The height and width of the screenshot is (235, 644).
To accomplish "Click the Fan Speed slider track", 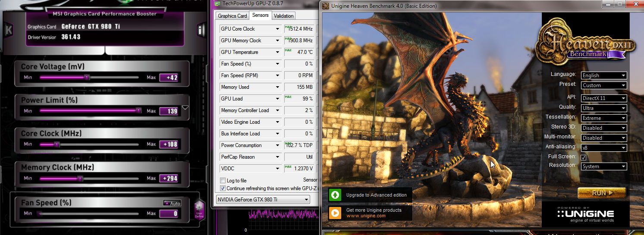I will [x=89, y=213].
